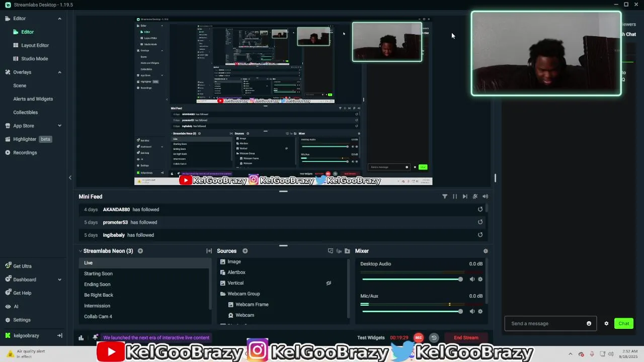Open notifications bell icon in footer
Viewport: 644px width, 362px height.
coord(96,337)
